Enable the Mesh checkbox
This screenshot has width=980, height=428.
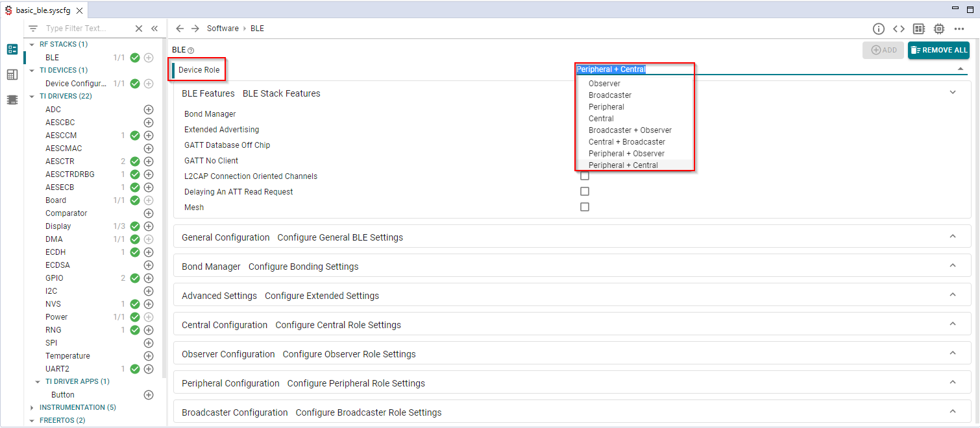[x=585, y=208]
